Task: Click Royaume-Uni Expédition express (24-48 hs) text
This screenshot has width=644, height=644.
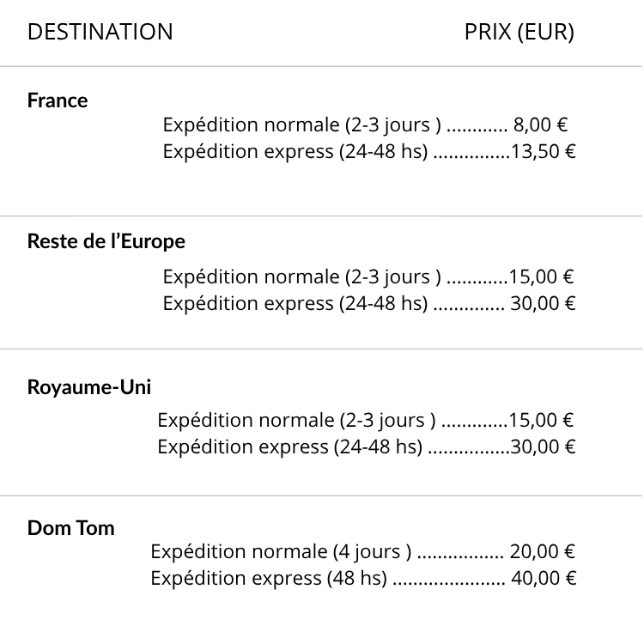Action: coord(290,447)
